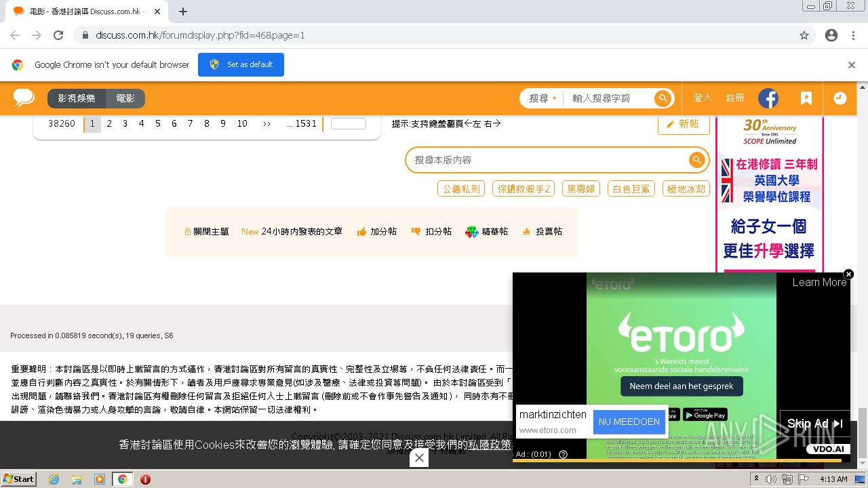Click NU MEEDOEN ad button
Screen dimensions: 868x488
[x=629, y=422]
